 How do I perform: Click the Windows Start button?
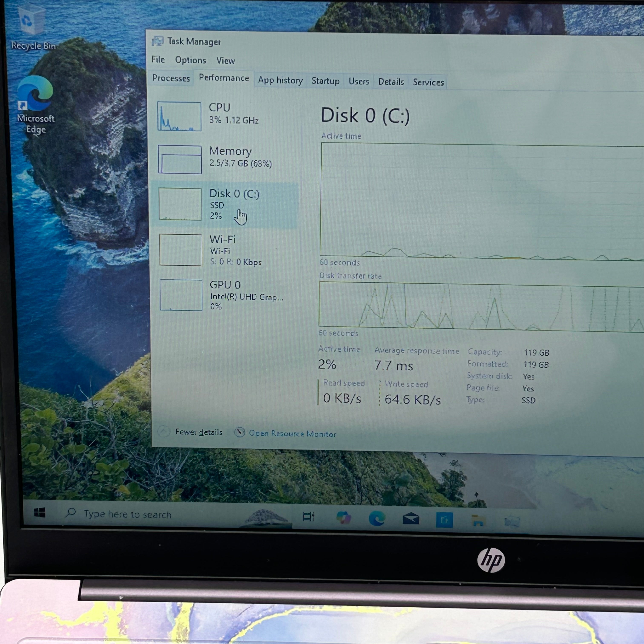[x=40, y=513]
